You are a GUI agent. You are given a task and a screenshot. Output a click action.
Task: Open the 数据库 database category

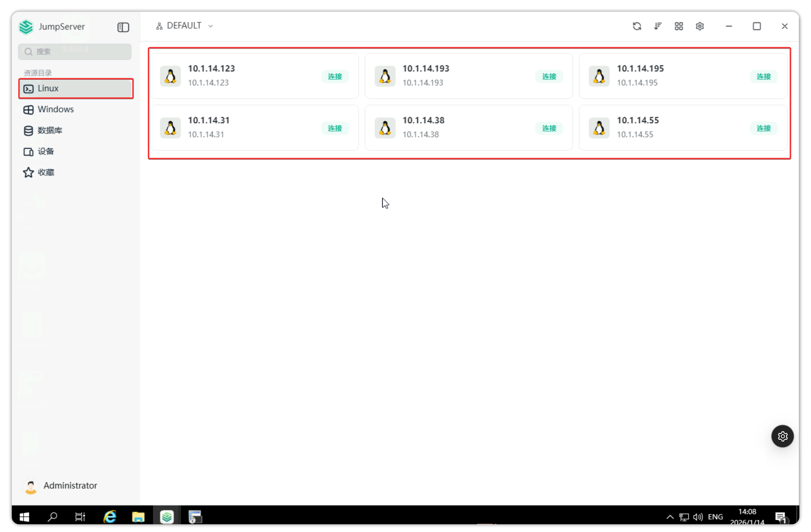point(50,130)
